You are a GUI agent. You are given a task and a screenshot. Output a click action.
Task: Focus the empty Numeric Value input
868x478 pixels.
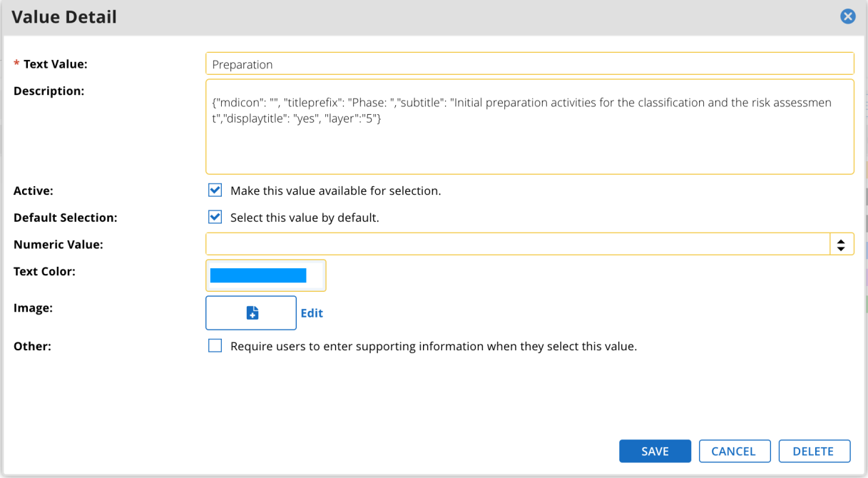point(518,244)
